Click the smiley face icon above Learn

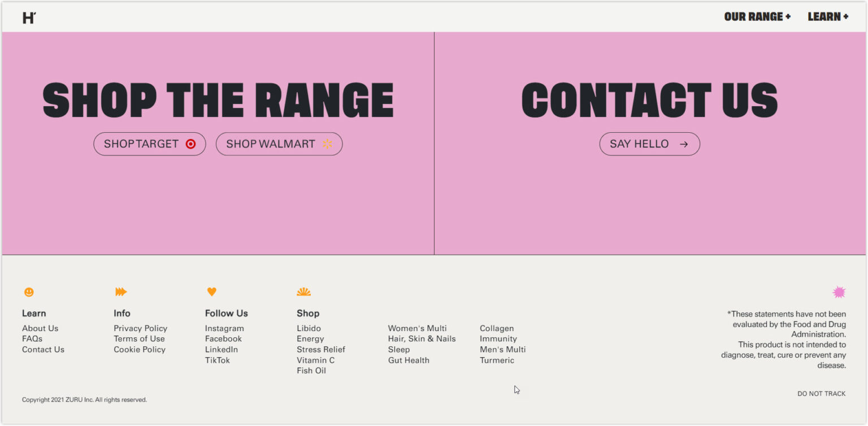tap(28, 292)
